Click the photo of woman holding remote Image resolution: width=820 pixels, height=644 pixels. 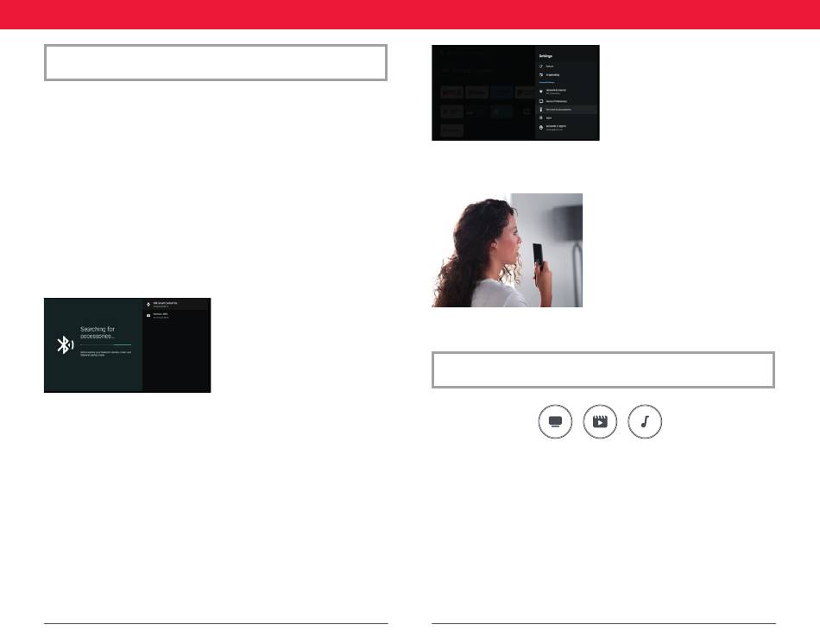coord(507,250)
